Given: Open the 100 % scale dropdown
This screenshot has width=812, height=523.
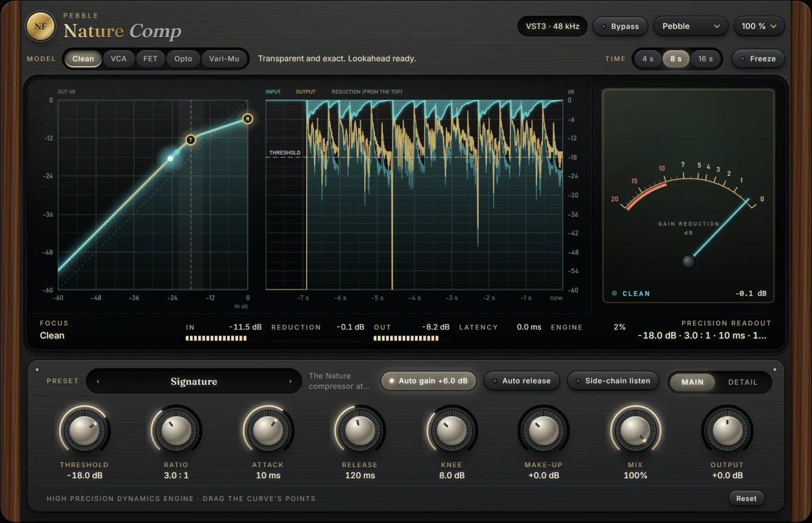Looking at the screenshot, I should (x=759, y=27).
